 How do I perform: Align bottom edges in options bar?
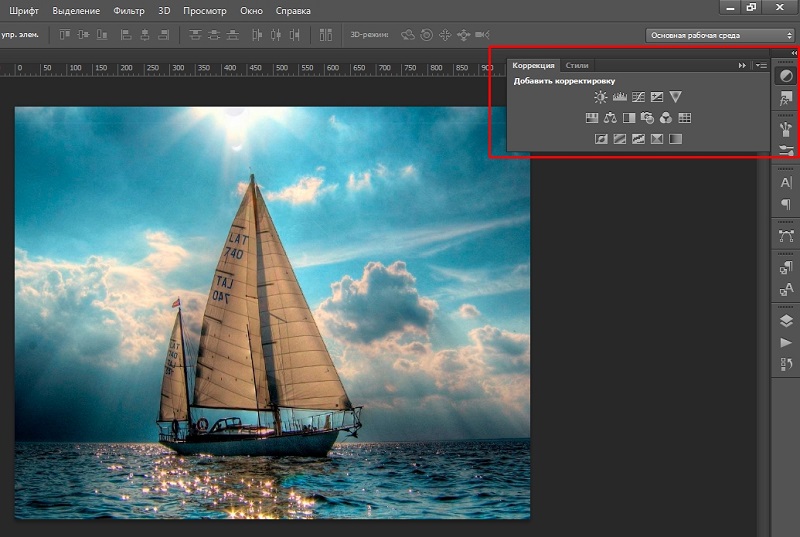click(102, 35)
